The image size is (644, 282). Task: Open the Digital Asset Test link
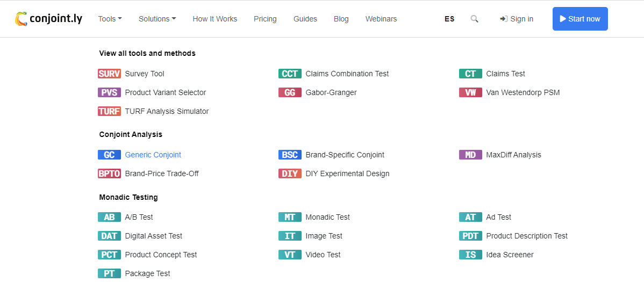click(x=154, y=236)
